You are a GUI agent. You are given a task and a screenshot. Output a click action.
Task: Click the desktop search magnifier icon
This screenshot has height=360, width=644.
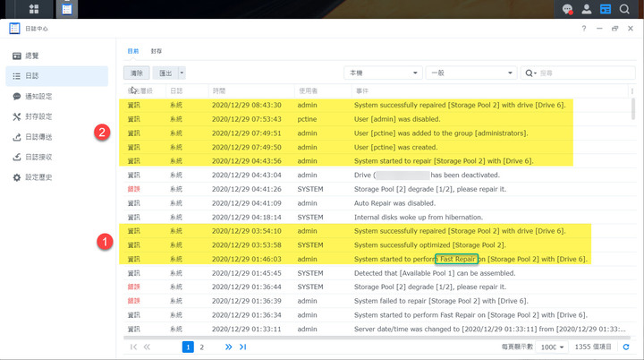click(624, 9)
